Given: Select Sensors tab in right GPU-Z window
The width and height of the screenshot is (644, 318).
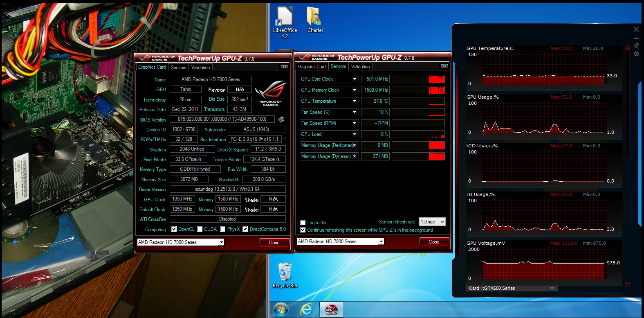Looking at the screenshot, I should tap(339, 66).
